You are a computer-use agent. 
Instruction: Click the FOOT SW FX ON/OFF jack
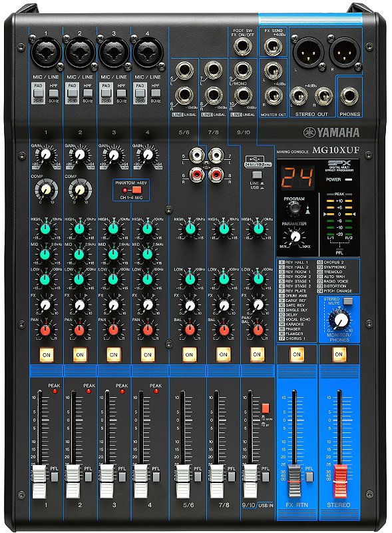pos(242,47)
